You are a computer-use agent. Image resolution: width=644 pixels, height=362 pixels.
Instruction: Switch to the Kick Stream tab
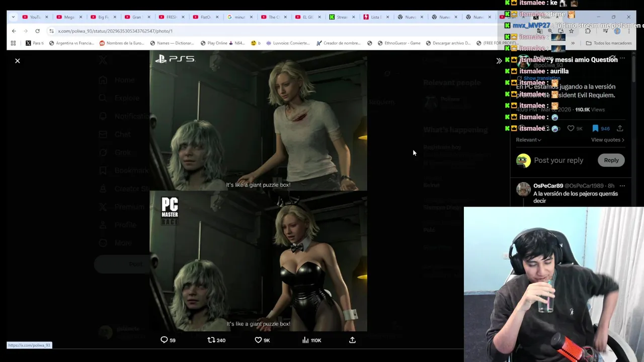pyautogui.click(x=342, y=17)
